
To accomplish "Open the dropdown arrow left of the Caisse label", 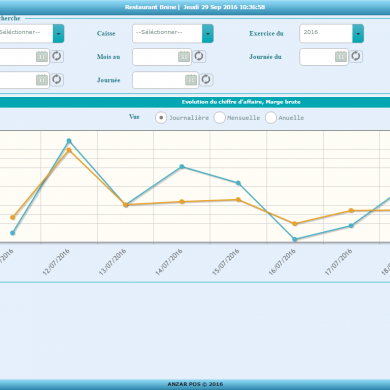I will point(58,33).
